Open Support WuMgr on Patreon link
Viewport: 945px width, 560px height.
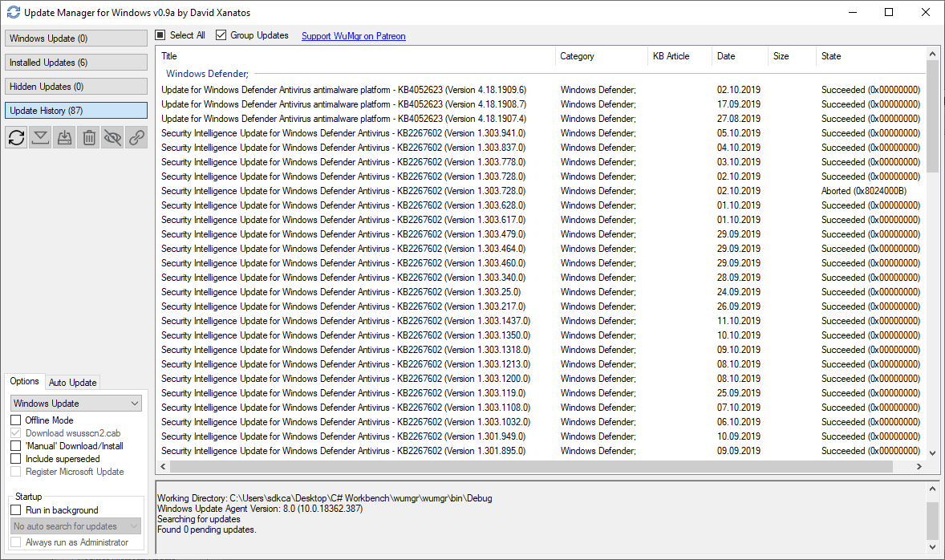pyautogui.click(x=353, y=36)
